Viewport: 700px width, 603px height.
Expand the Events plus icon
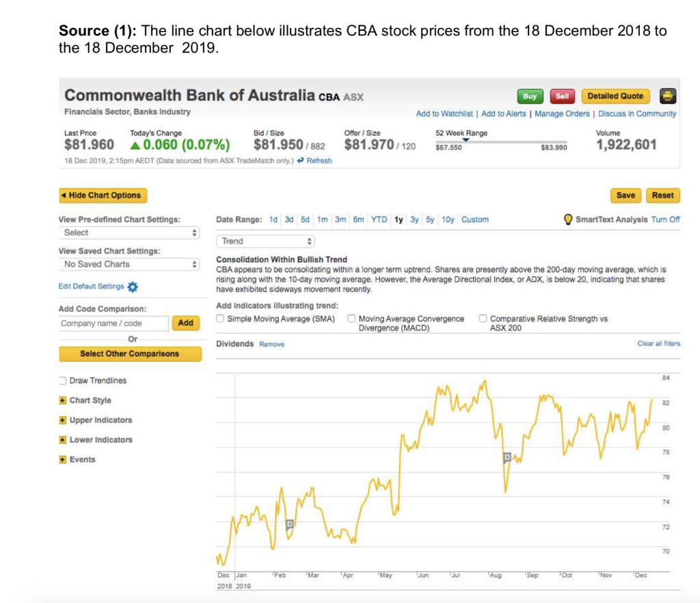[63, 459]
